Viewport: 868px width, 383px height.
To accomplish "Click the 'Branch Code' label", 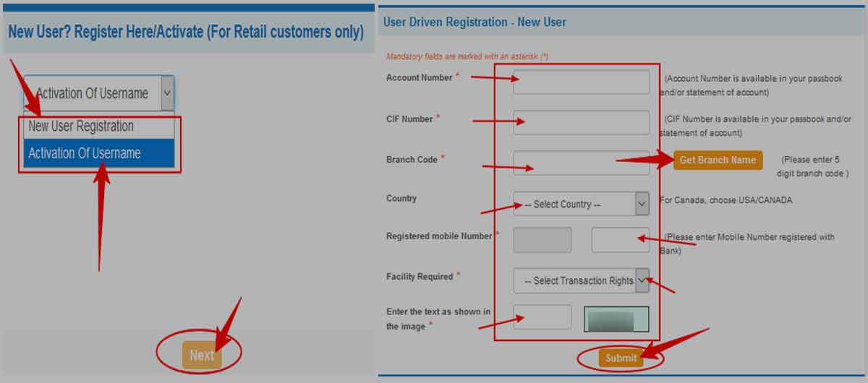I will 412,159.
